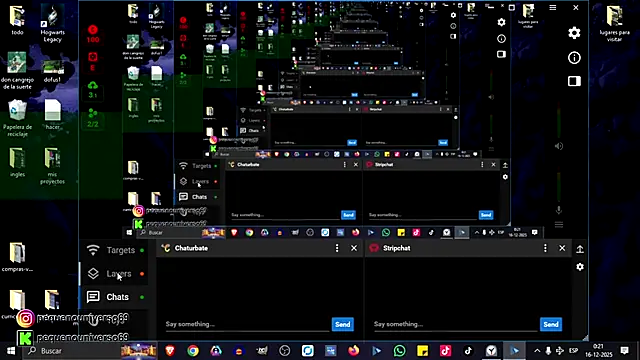This screenshot has width=640, height=360.
Task: Select the 'hacer..' desktop file
Action: [x=52, y=115]
